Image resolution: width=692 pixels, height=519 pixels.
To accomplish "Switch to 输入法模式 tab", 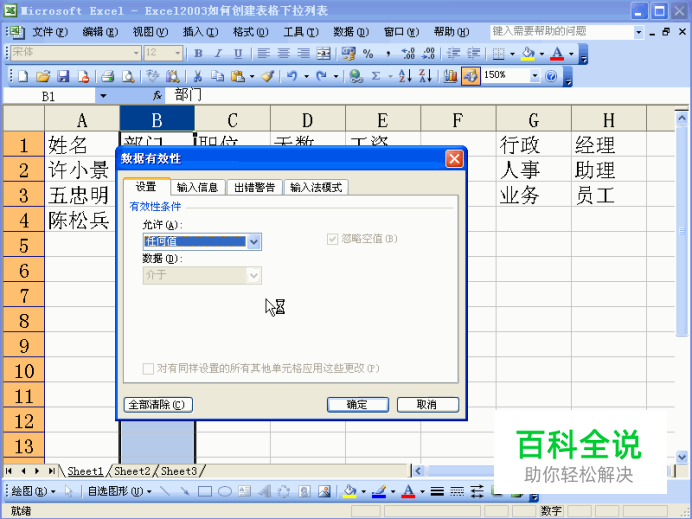I will click(x=316, y=188).
